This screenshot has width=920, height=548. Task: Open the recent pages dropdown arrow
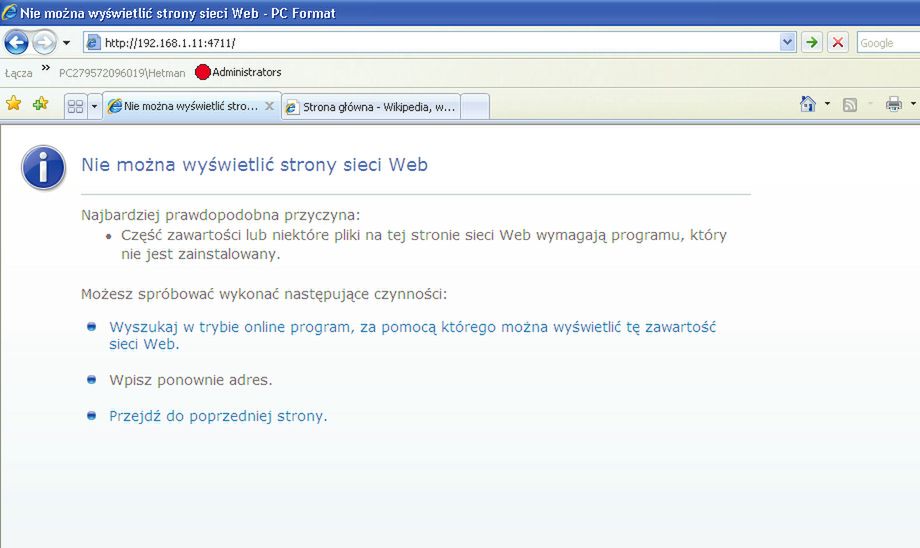point(66,43)
